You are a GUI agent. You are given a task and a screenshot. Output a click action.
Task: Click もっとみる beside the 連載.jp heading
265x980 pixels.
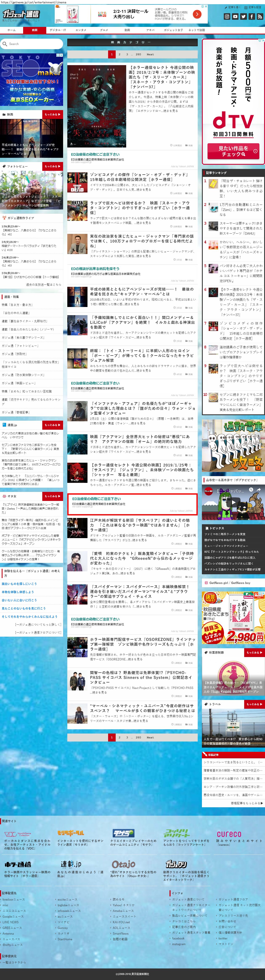pos(53,425)
